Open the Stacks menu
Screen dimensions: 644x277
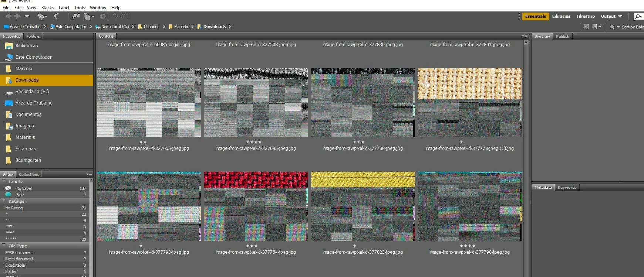tap(47, 7)
